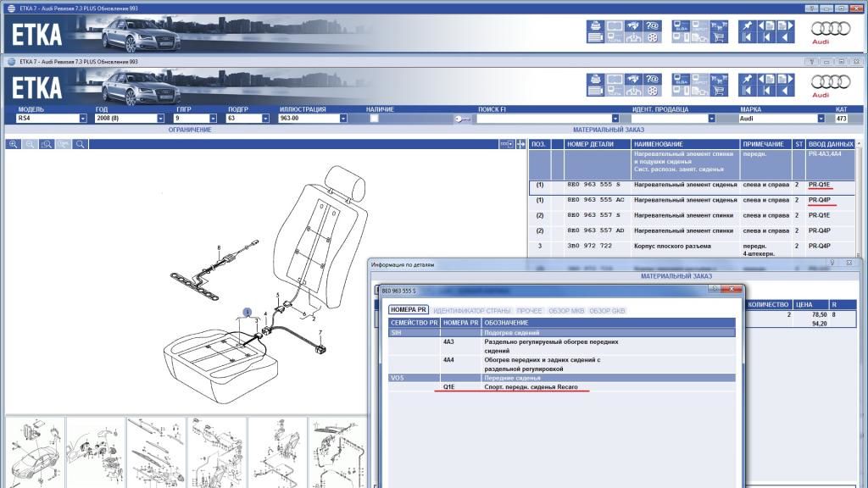Click in the ПОИСК FI input field
The height and width of the screenshot is (488, 868).
click(544, 119)
